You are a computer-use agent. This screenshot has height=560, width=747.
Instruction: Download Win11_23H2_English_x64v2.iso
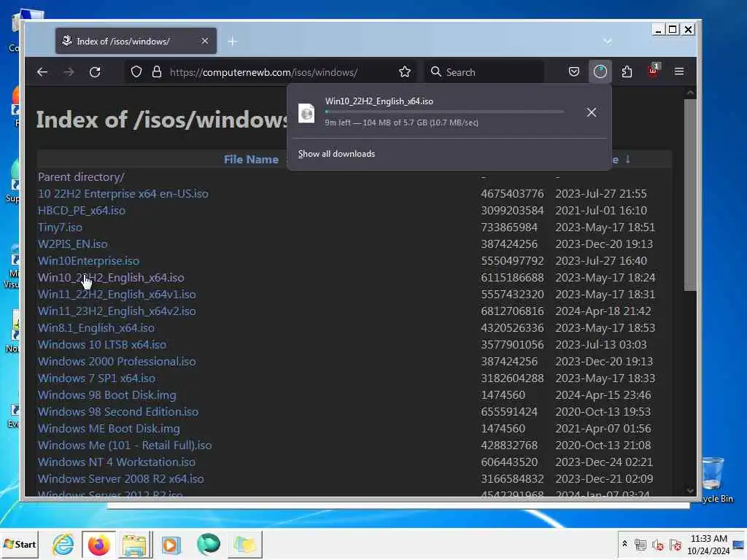(117, 311)
